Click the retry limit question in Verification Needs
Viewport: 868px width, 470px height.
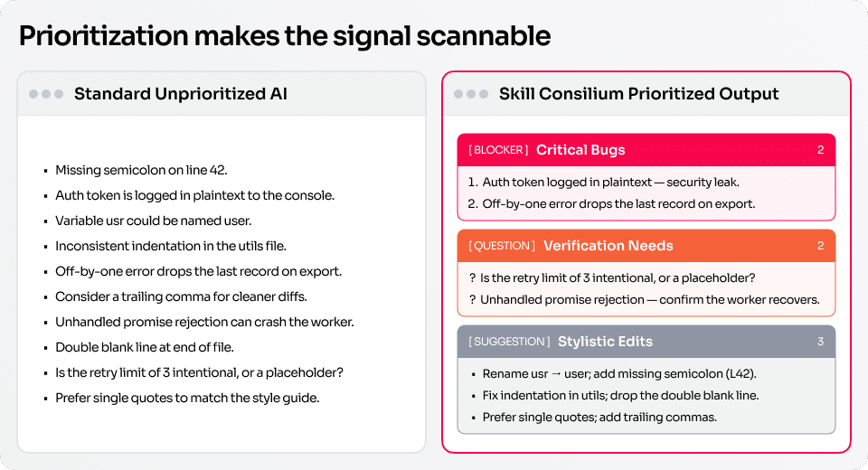pos(618,277)
